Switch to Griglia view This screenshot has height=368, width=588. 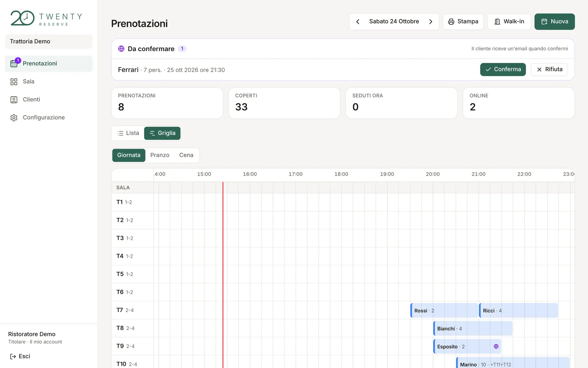click(162, 133)
